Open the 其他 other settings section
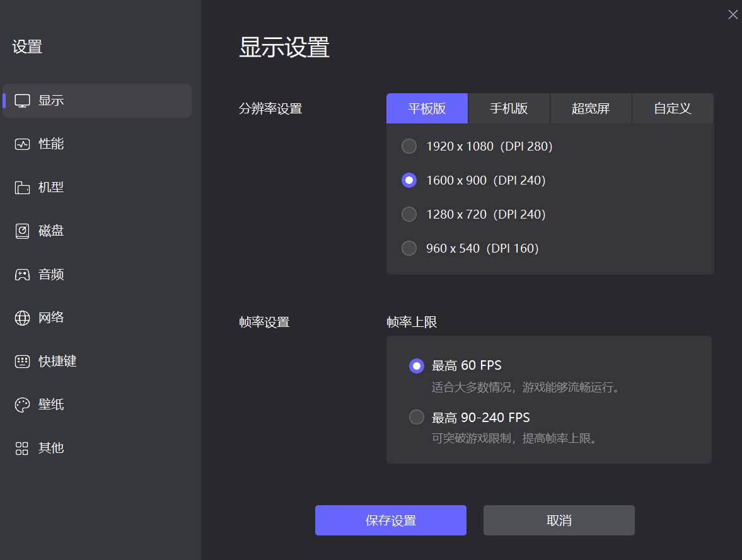 52,448
